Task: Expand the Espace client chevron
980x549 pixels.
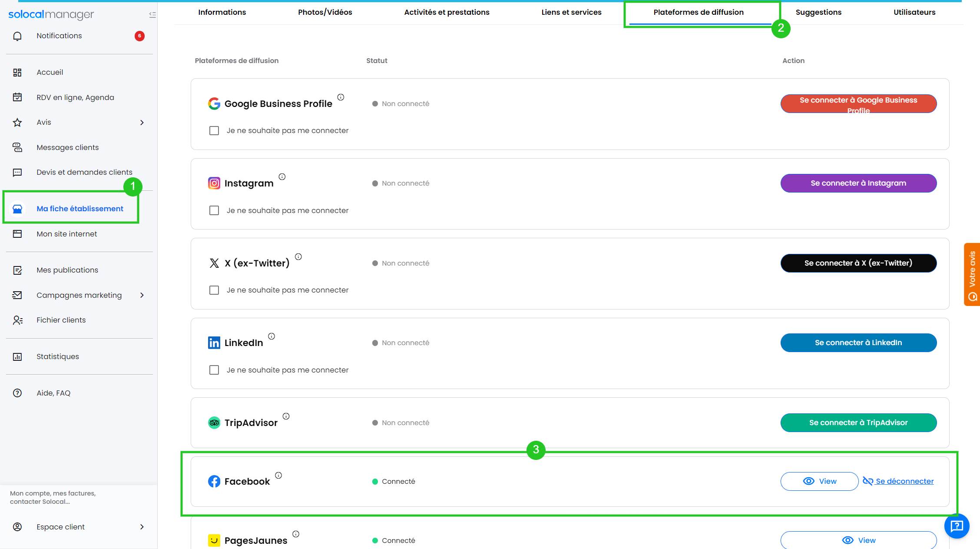Action: point(142,527)
